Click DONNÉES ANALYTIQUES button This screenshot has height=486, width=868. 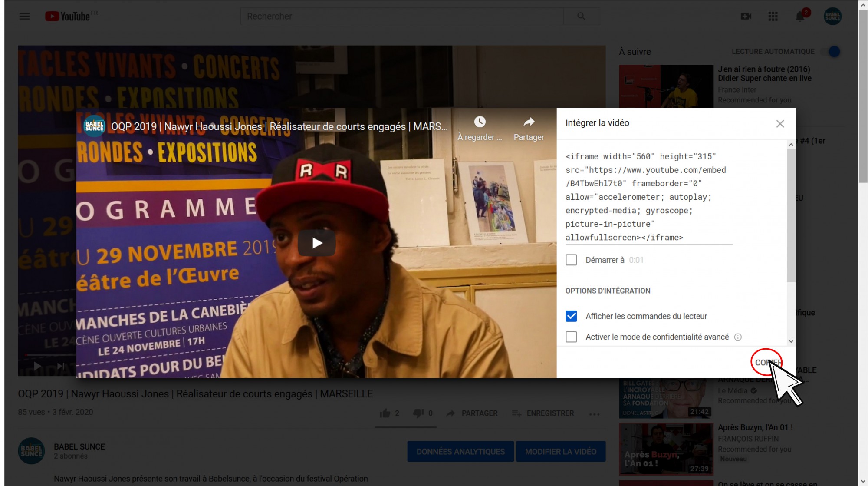point(460,452)
